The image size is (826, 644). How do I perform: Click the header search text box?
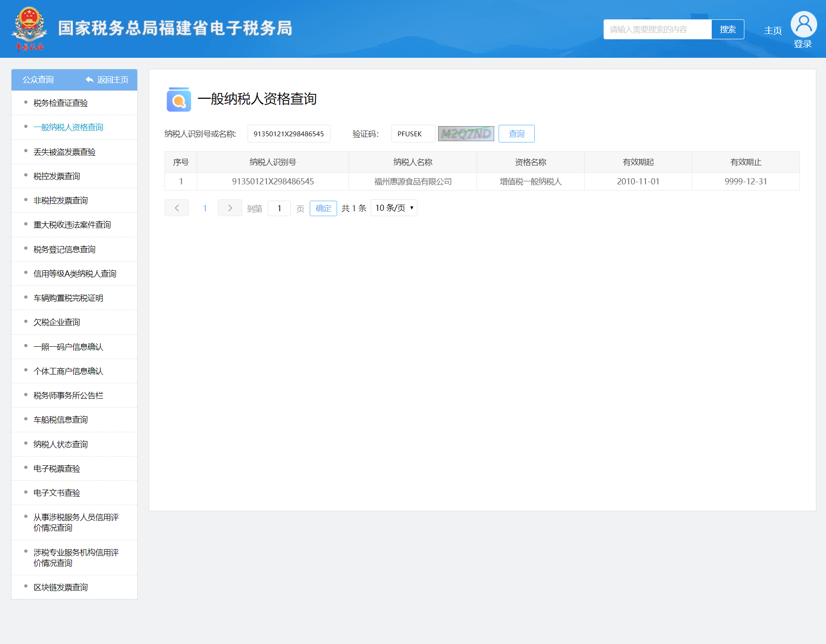pyautogui.click(x=657, y=30)
